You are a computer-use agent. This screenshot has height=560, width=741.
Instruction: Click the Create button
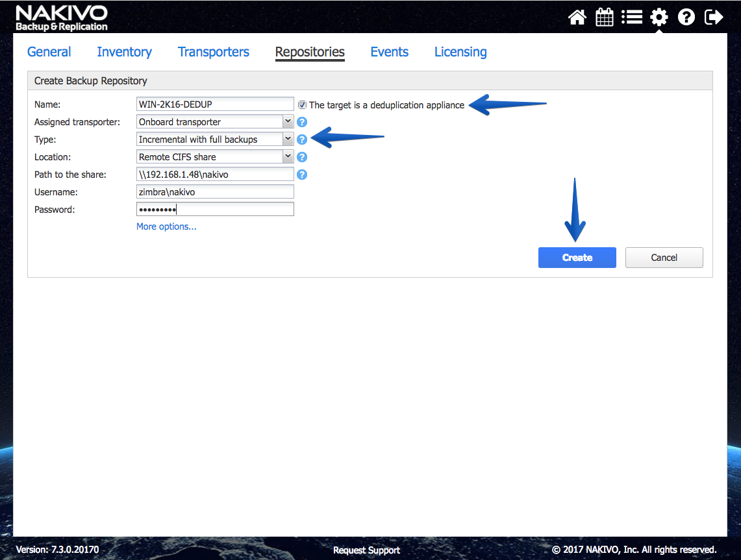(577, 258)
